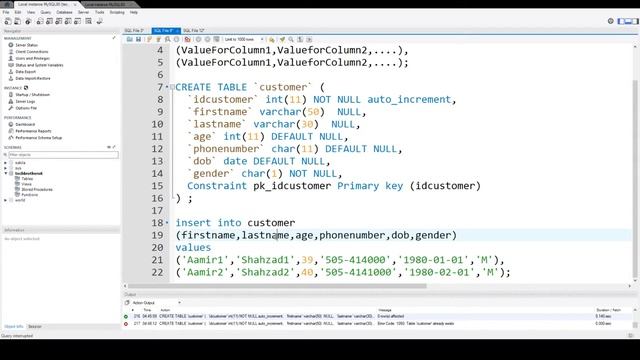Open the Query menu

point(46,12)
